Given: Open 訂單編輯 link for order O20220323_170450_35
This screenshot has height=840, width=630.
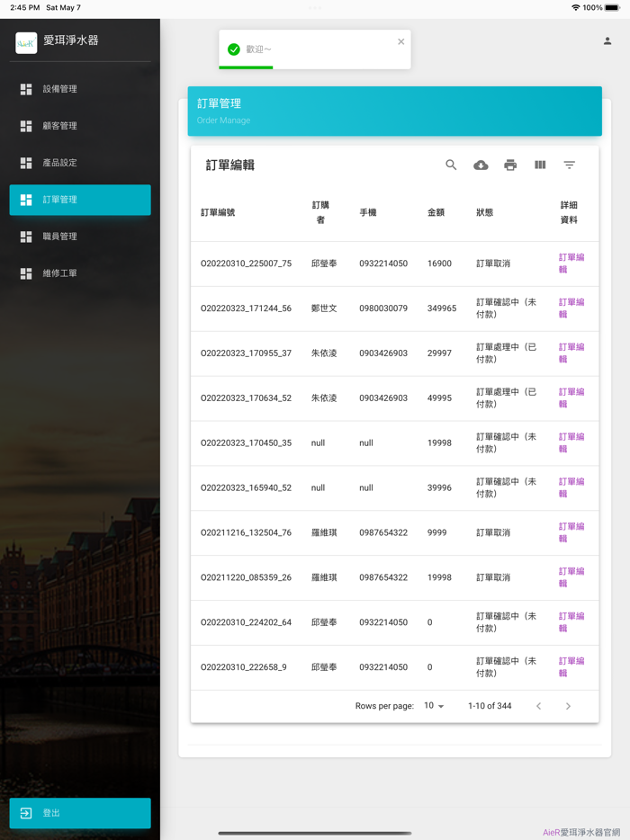Looking at the screenshot, I should [571, 442].
